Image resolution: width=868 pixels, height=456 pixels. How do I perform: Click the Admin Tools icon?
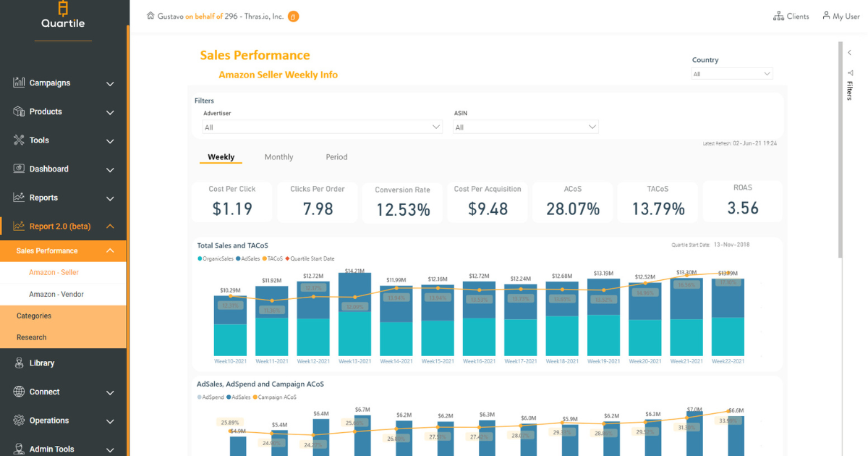[x=19, y=449]
